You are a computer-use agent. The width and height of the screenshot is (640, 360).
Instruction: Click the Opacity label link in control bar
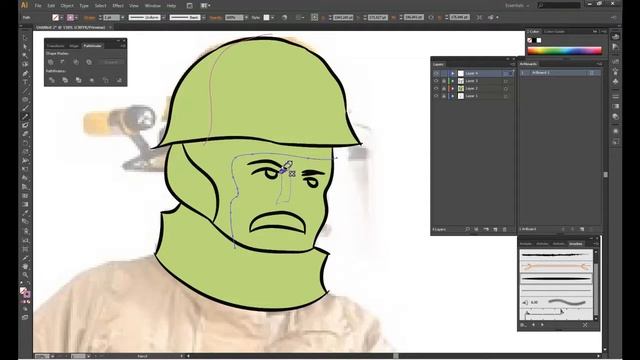click(x=216, y=18)
